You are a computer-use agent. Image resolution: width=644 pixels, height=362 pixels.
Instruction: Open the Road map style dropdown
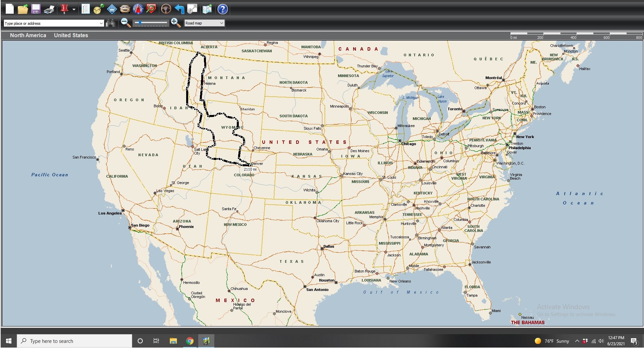pos(204,23)
